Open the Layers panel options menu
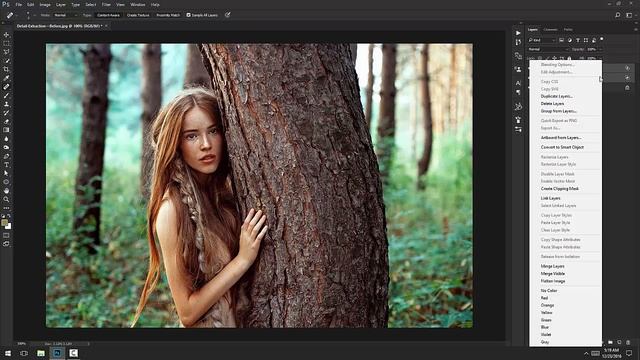The image size is (640, 360). pos(635,29)
